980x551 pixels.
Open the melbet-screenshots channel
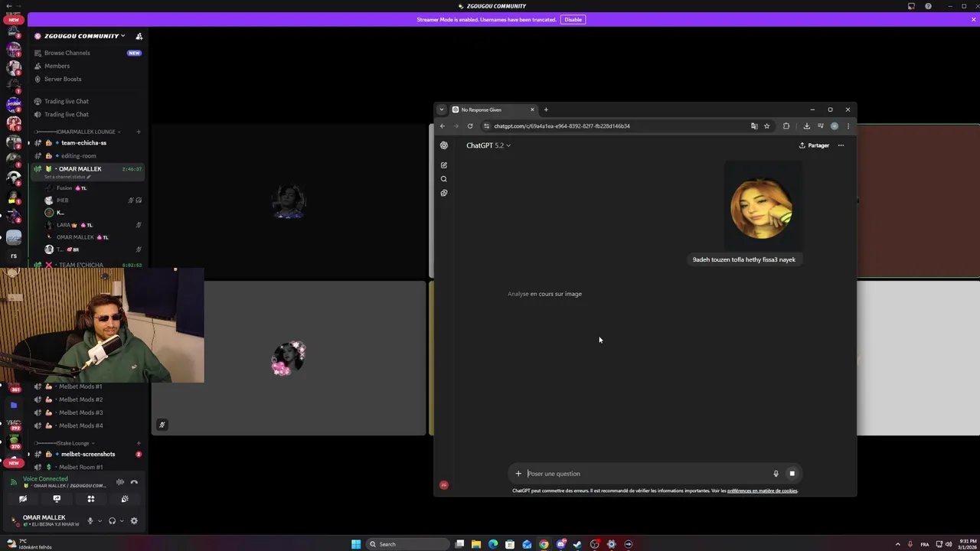(x=88, y=454)
